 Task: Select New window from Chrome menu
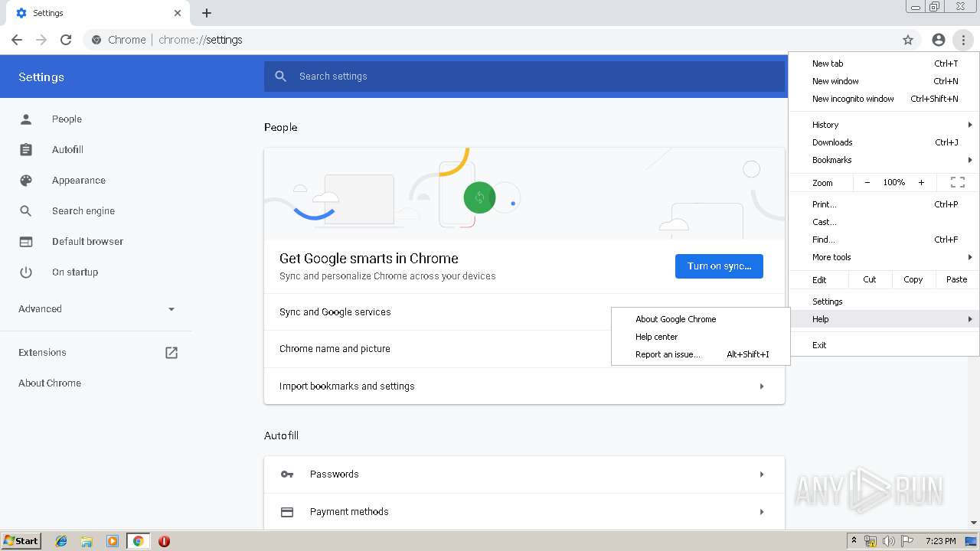coord(884,81)
